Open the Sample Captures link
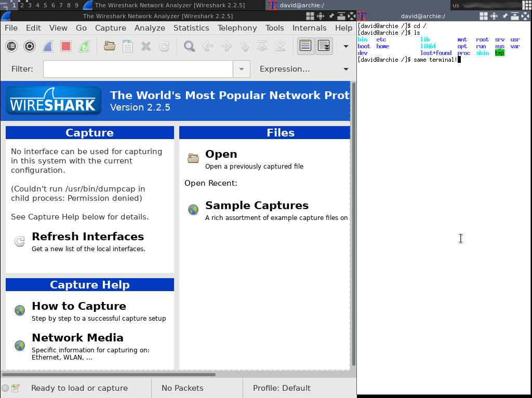The height and width of the screenshot is (398, 532). (257, 205)
